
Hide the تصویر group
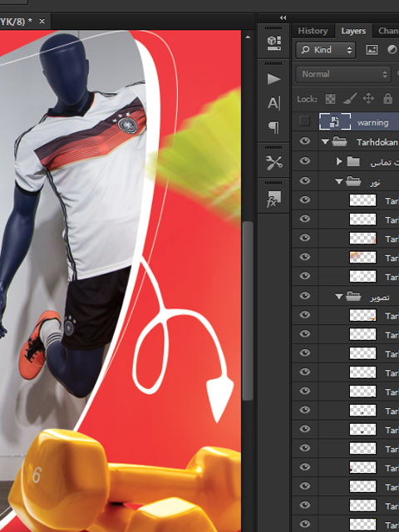305,296
